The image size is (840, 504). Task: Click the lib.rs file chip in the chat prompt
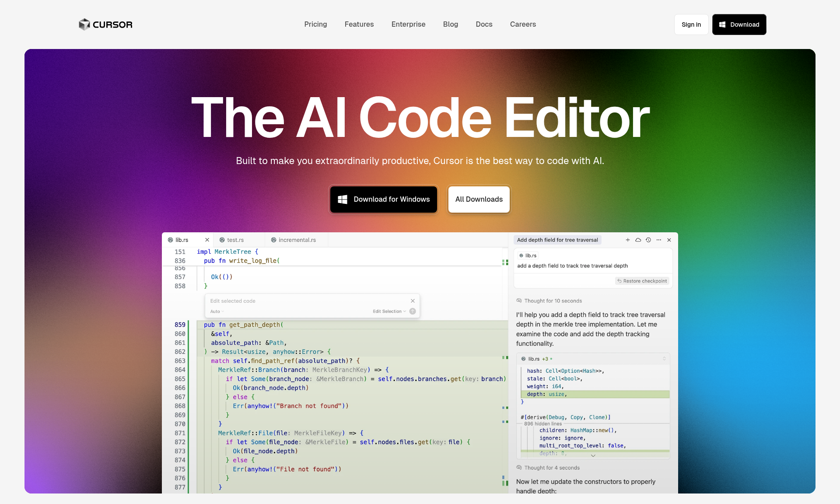coord(528,255)
